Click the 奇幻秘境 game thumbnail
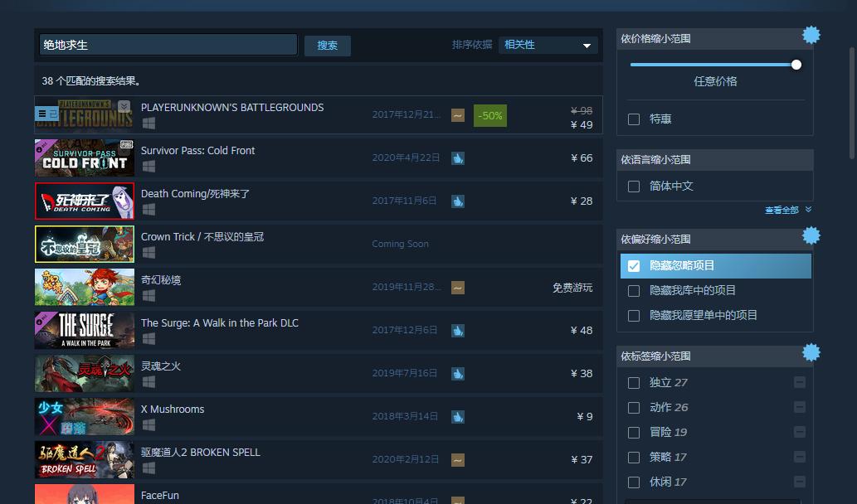Viewport: 857px width, 504px height. click(x=84, y=287)
